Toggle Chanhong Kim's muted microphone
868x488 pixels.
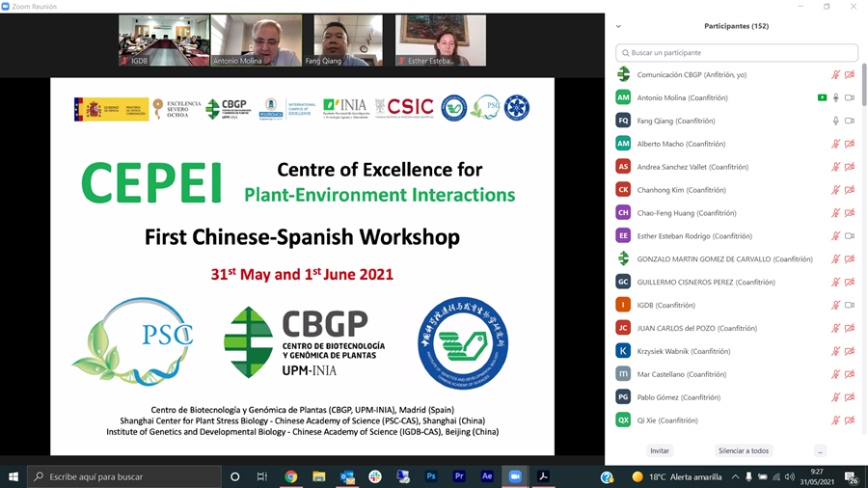click(x=836, y=190)
